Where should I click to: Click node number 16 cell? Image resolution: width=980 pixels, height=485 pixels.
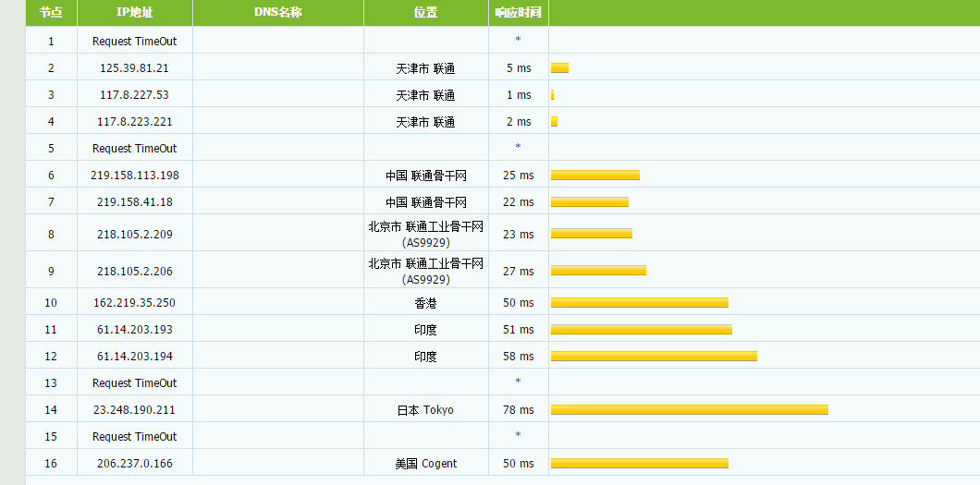(51, 464)
